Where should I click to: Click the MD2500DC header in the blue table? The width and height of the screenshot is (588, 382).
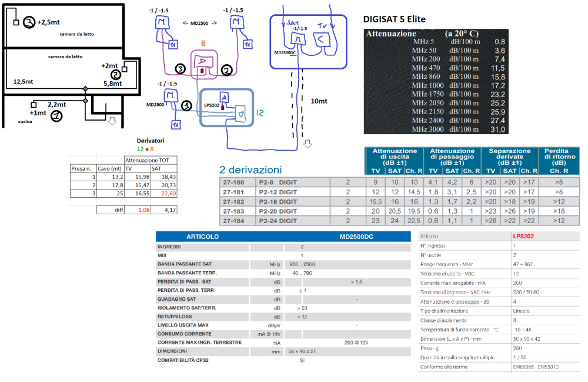tap(356, 236)
